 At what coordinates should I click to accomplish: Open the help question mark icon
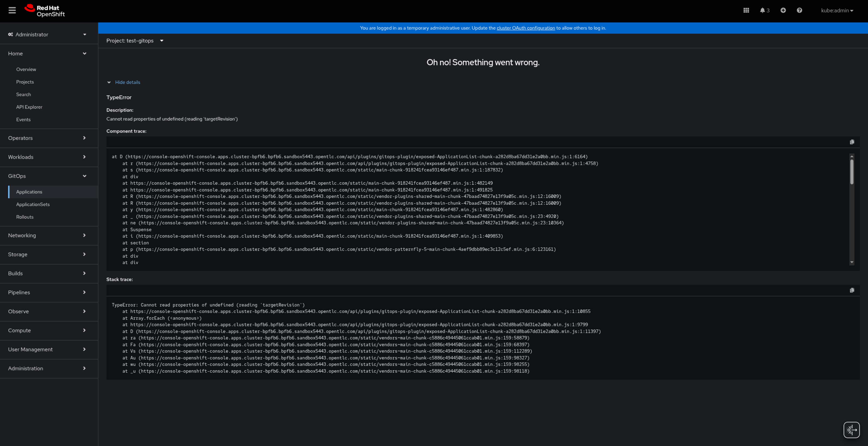[x=799, y=10]
